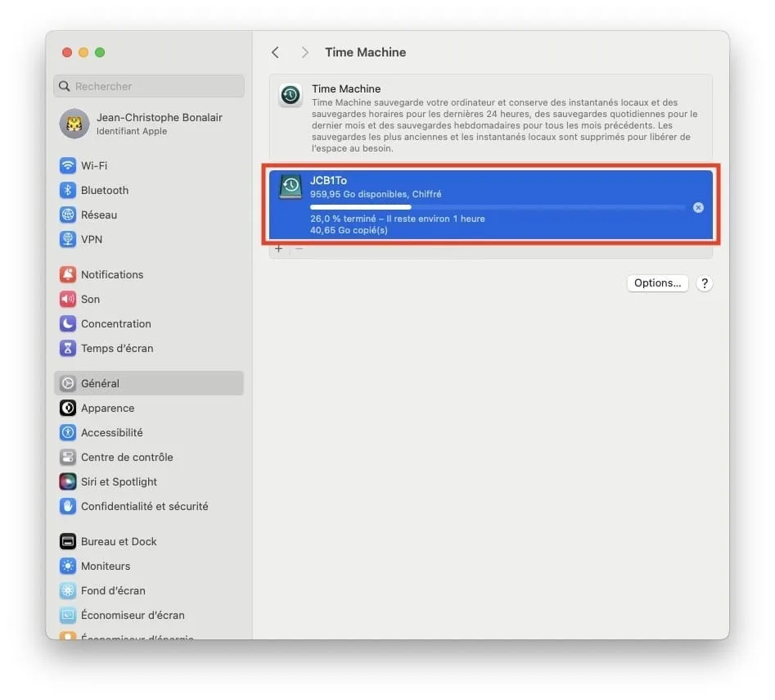
Task: Click '40,65 Go copié(s)' text
Action: point(349,230)
